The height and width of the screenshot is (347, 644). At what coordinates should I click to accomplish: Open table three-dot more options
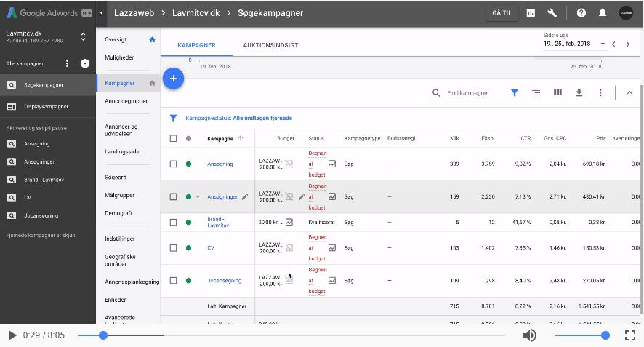pyautogui.click(x=600, y=92)
